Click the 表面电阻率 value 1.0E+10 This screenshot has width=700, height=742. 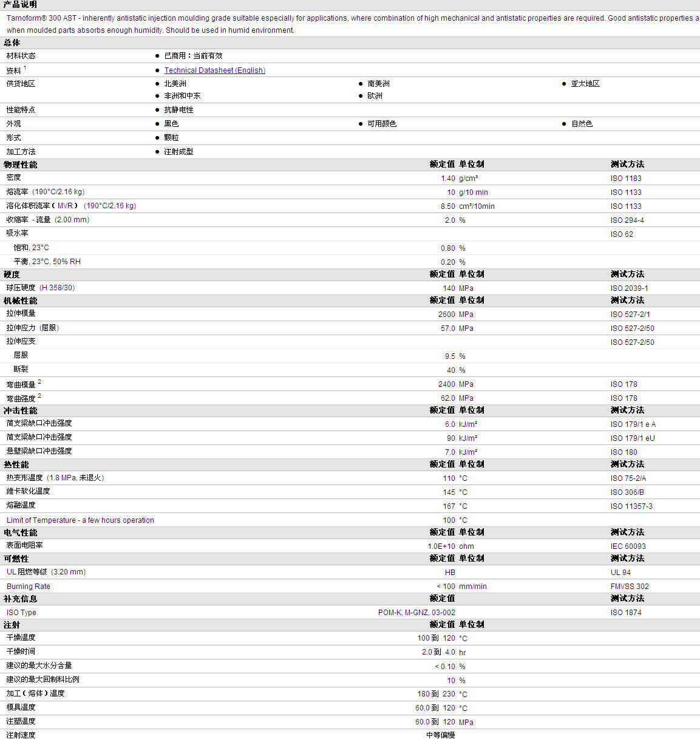(441, 546)
